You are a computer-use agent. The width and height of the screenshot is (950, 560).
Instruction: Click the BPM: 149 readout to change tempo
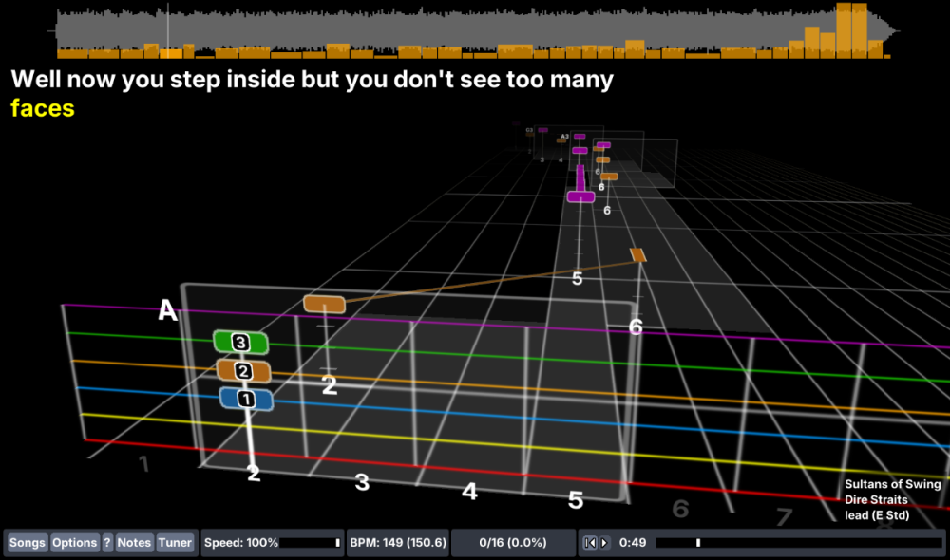[x=397, y=542]
